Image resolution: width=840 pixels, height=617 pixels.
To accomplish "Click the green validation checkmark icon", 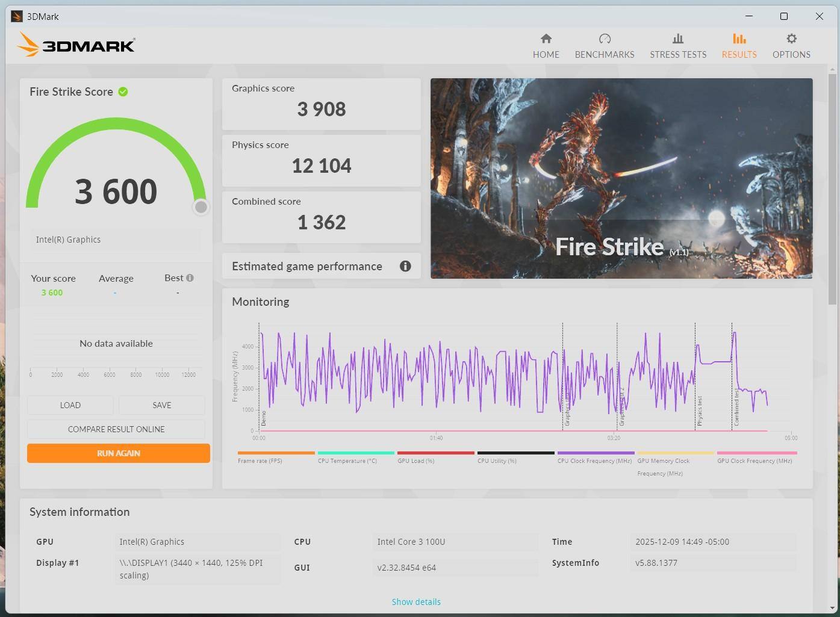I will coord(123,91).
